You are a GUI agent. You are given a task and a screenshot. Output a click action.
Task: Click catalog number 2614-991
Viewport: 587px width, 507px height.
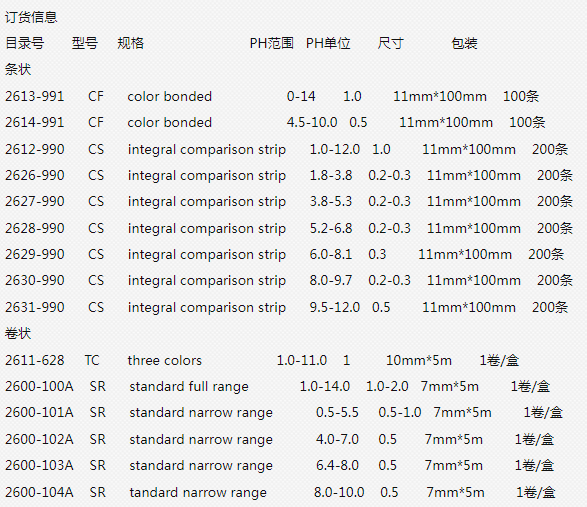(x=34, y=122)
